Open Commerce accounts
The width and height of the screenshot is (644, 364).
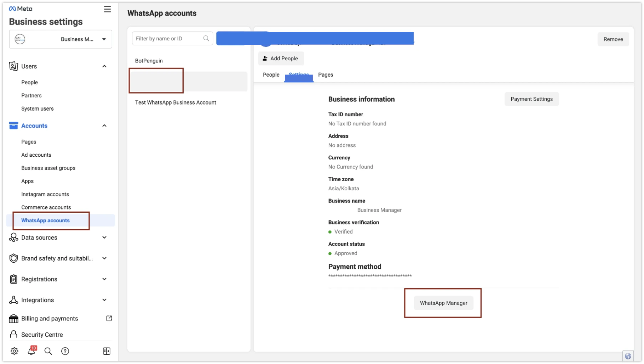[46, 207]
